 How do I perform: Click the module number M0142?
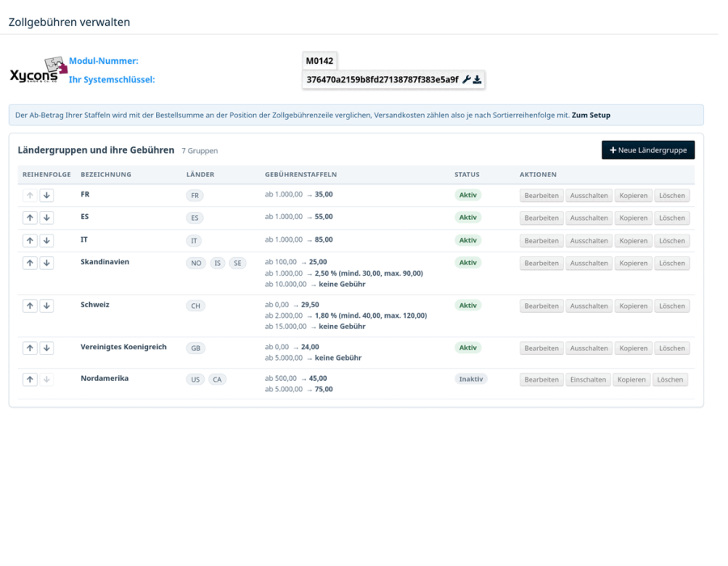point(320,61)
